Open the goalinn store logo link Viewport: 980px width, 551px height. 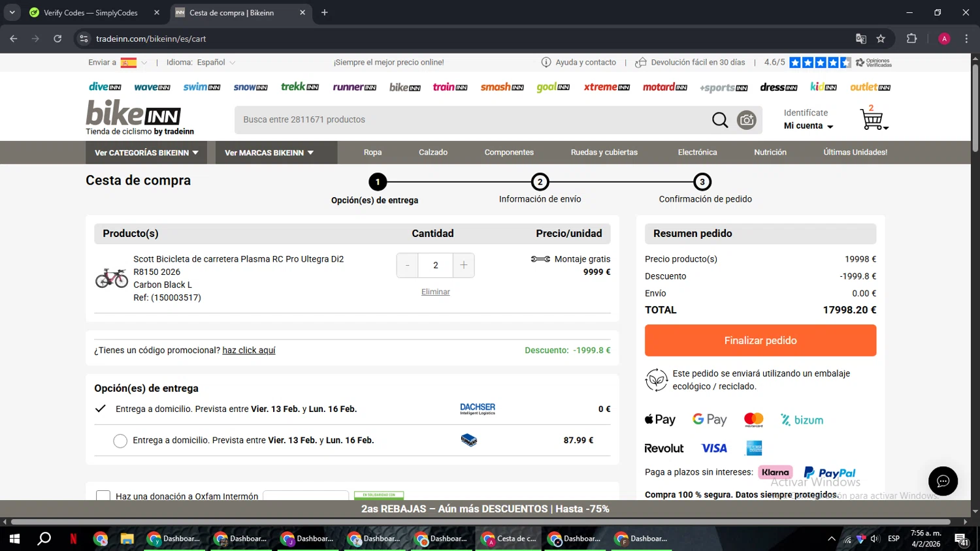tap(553, 87)
